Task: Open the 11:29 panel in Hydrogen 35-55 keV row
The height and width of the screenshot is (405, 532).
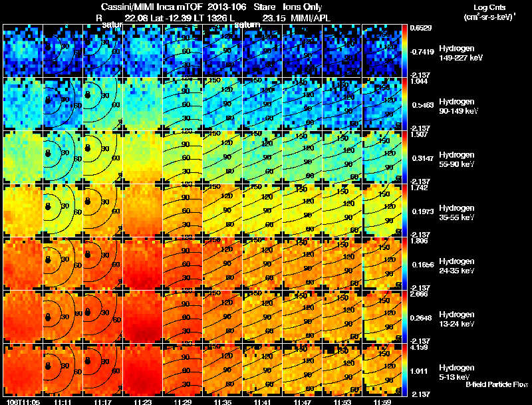Action: click(182, 210)
